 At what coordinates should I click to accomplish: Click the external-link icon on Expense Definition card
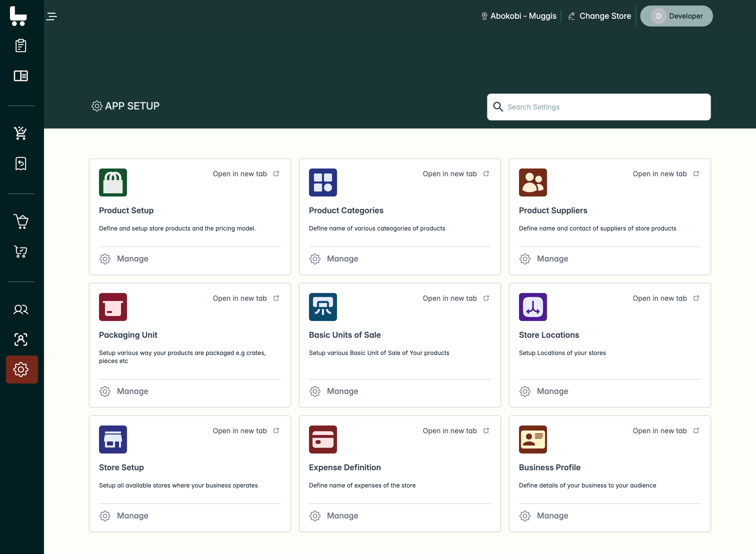pos(486,430)
